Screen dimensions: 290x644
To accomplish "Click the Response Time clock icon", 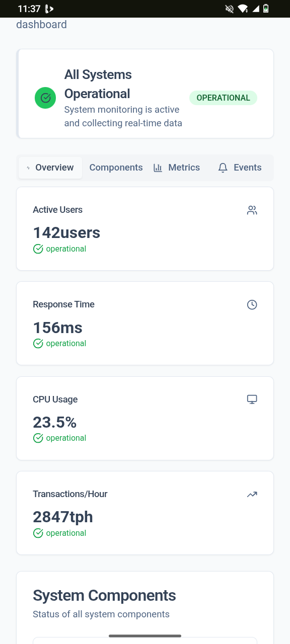I will click(x=252, y=304).
